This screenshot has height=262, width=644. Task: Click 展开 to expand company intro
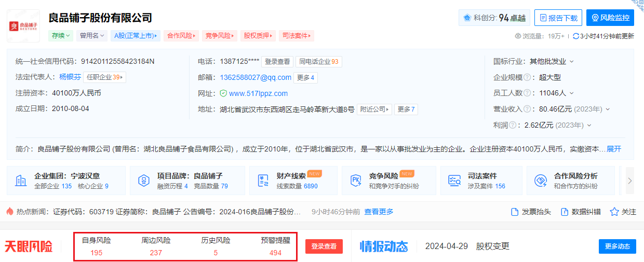tap(613, 149)
